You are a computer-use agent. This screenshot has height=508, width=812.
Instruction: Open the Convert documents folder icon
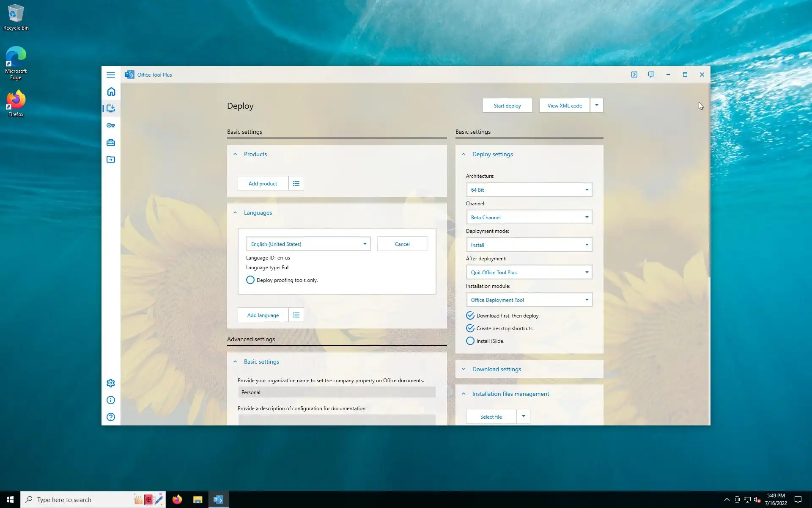[x=111, y=159]
